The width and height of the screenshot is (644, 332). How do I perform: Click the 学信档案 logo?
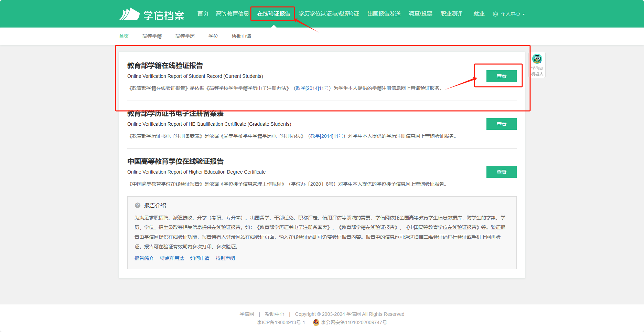(152, 14)
